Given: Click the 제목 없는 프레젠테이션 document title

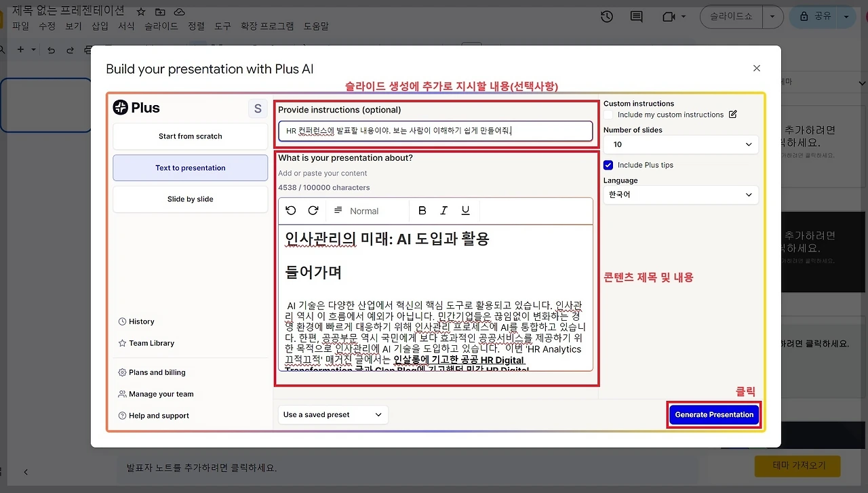Looking at the screenshot, I should point(68,11).
